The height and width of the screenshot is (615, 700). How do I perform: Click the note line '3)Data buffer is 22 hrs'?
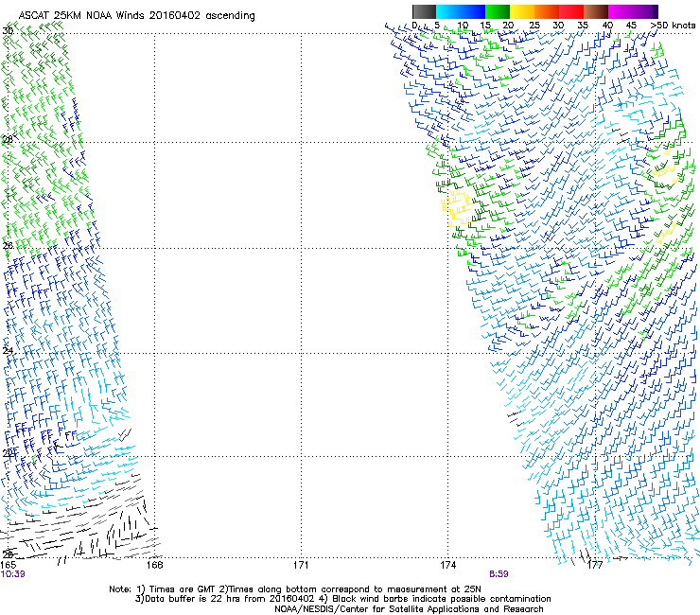[x=342, y=599]
